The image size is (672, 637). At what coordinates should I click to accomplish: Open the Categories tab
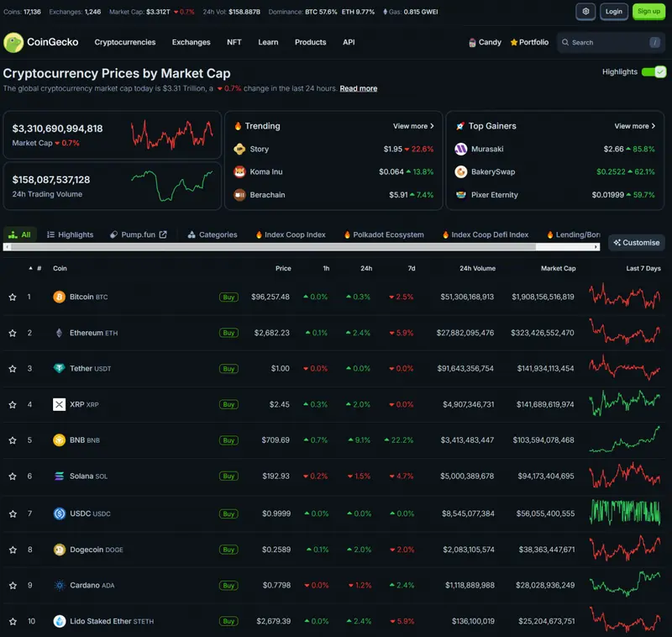213,234
